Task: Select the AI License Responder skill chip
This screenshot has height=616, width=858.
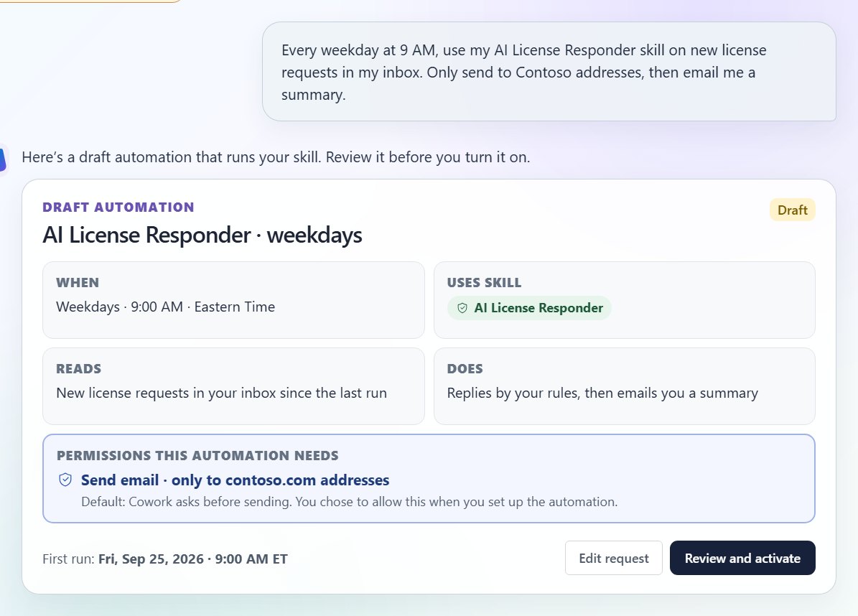Action: [529, 308]
